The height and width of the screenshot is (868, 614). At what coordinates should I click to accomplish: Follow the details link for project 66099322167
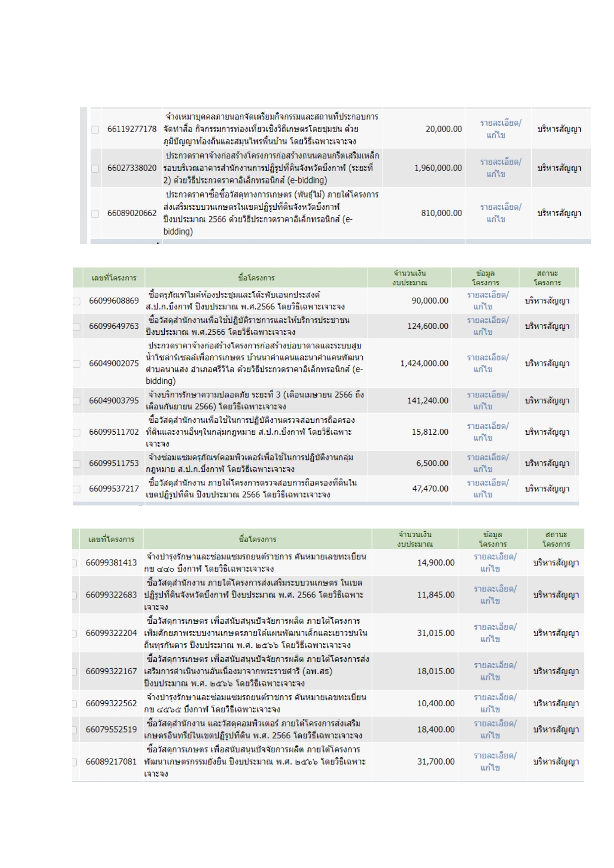(x=495, y=671)
